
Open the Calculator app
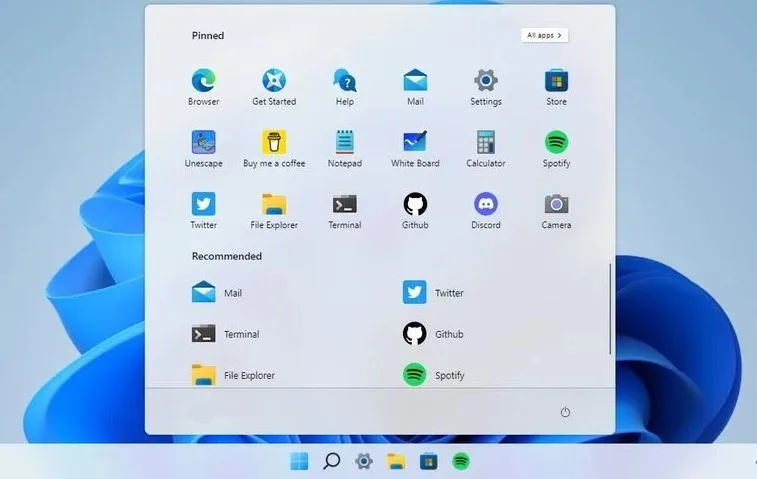click(486, 149)
